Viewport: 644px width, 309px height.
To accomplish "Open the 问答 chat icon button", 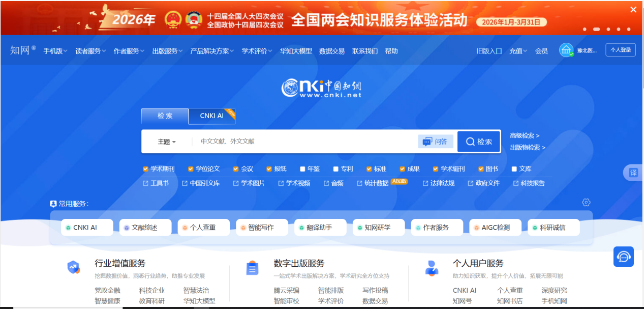I will [435, 142].
